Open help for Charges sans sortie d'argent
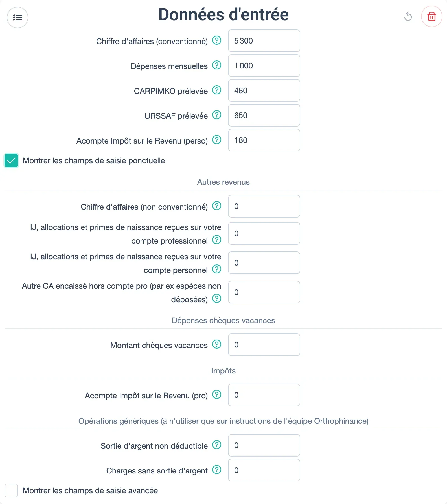The image size is (447, 504). point(217,470)
